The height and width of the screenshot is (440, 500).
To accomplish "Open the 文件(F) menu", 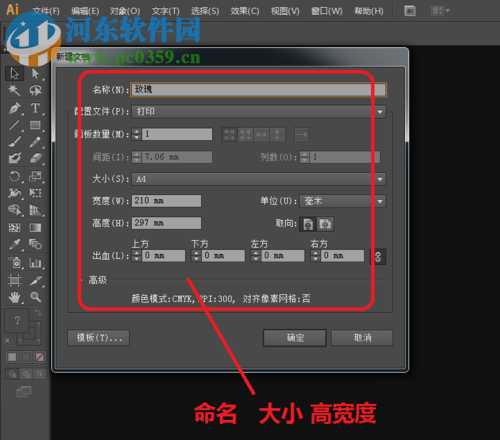I will pyautogui.click(x=46, y=11).
